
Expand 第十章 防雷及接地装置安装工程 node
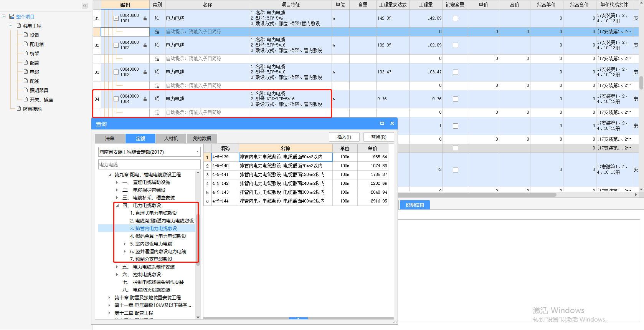109,298
